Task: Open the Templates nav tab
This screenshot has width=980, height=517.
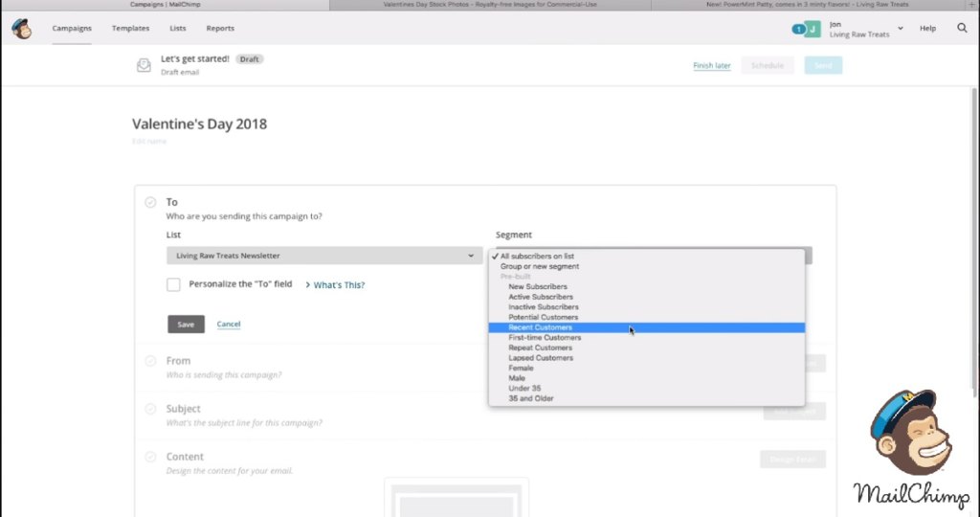Action: [x=130, y=28]
